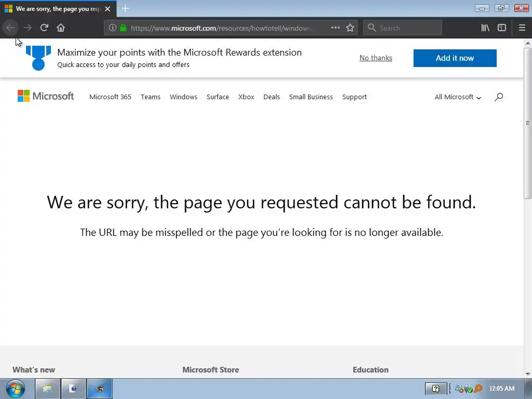This screenshot has height=399, width=532.
Task: Open Surface nav item
Action: [x=218, y=97]
